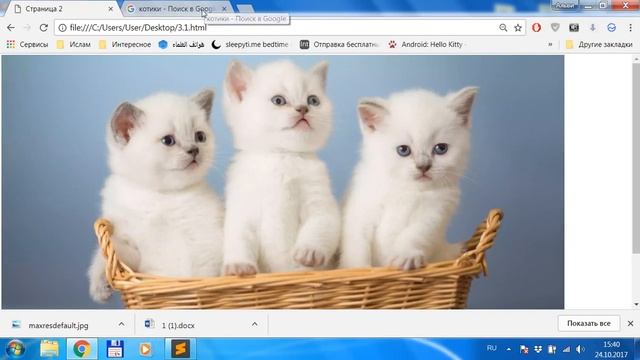
Task: Expand options for the maxresdefault.jpg download
Action: click(122, 324)
